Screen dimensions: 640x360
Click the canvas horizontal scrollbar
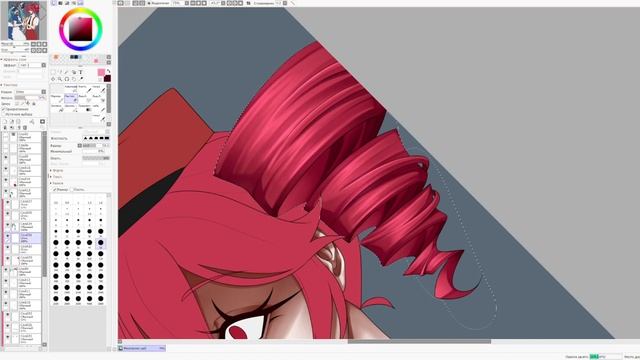click(x=419, y=341)
